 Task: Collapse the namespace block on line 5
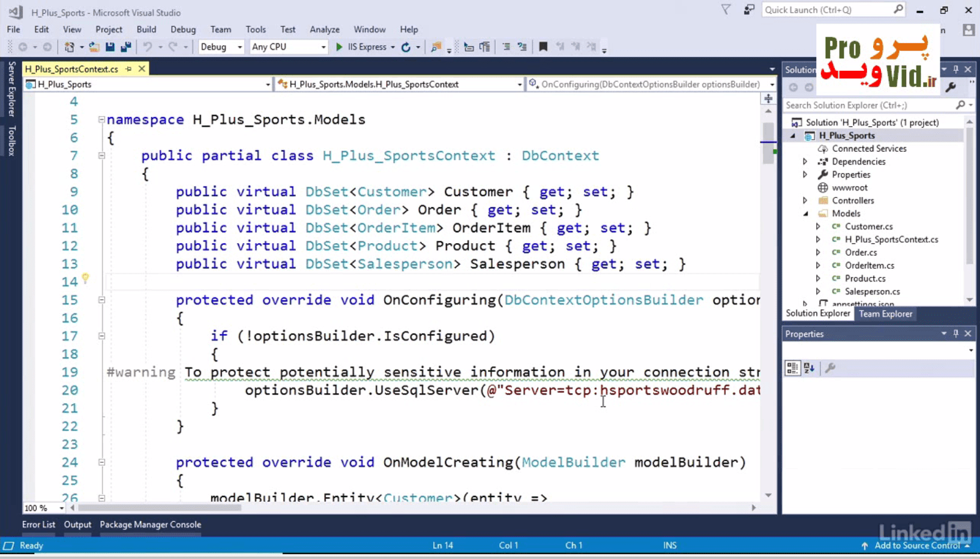[x=101, y=119]
